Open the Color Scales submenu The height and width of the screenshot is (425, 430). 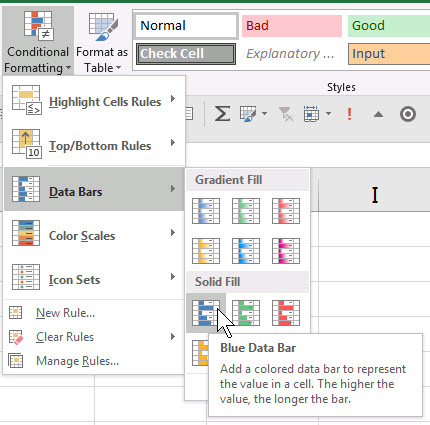click(x=94, y=233)
